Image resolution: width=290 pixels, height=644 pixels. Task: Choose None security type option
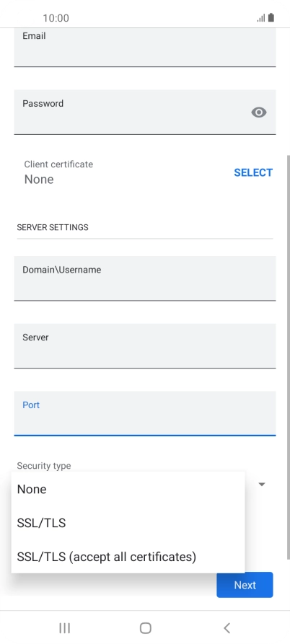point(128,489)
